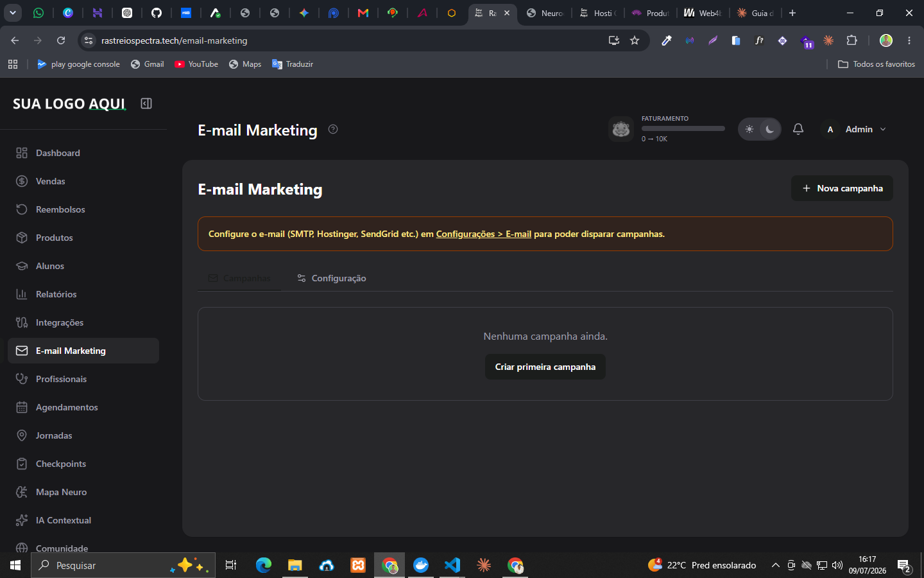This screenshot has height=578, width=924.
Task: Go to Agendamentos
Action: click(83, 407)
